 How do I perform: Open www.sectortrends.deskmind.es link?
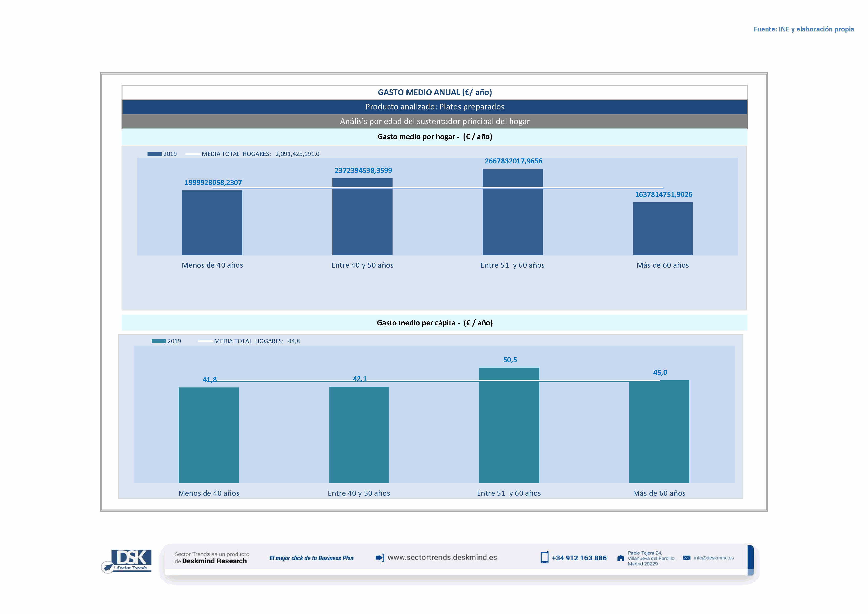click(x=442, y=557)
